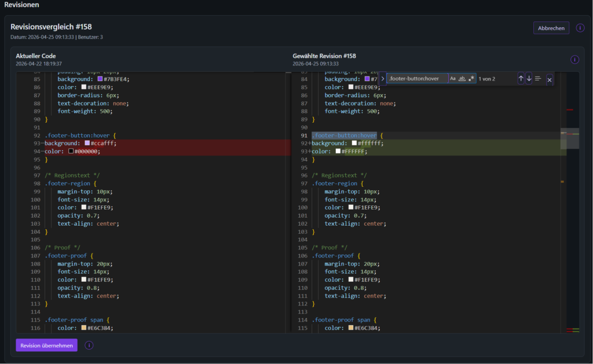Click the find-in-selection lines icon
This screenshot has height=364, width=593.
[x=538, y=79]
